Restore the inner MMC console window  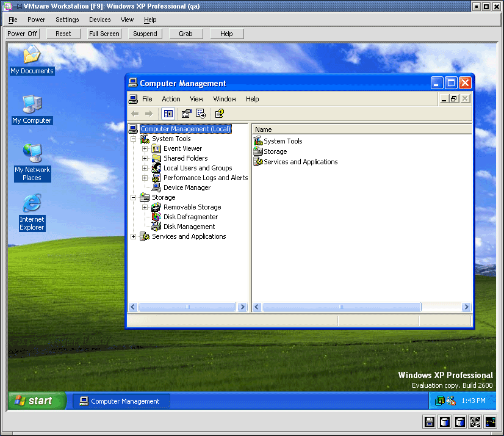tap(454, 99)
